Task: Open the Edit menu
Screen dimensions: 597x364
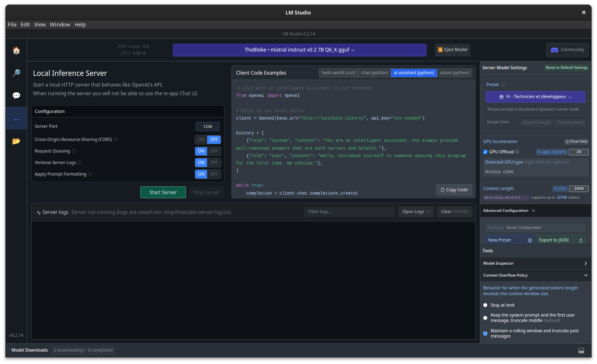Action: tap(25, 25)
